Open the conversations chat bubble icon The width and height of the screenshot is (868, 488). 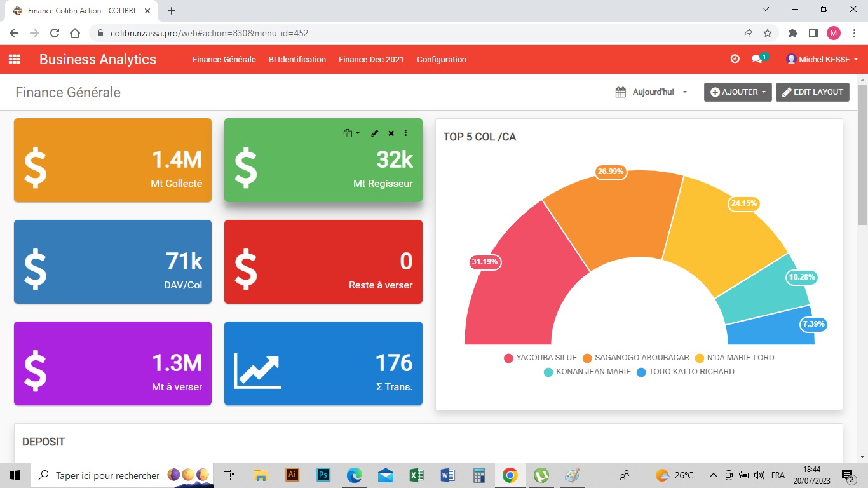pyautogui.click(x=756, y=59)
